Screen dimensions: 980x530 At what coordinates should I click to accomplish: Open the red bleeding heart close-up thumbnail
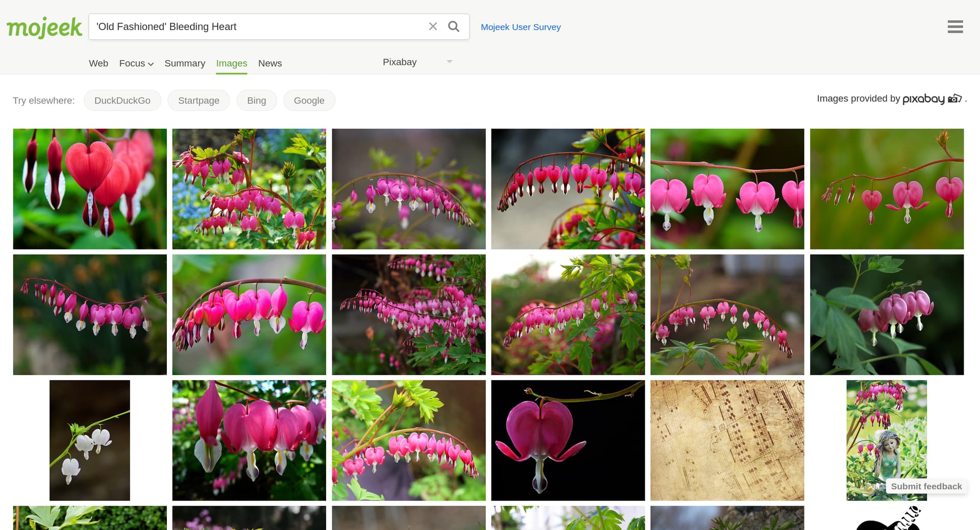click(x=90, y=189)
